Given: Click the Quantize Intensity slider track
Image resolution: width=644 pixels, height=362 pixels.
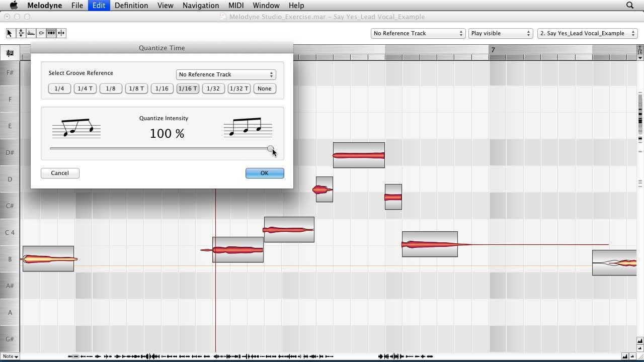Looking at the screenshot, I should 161,149.
